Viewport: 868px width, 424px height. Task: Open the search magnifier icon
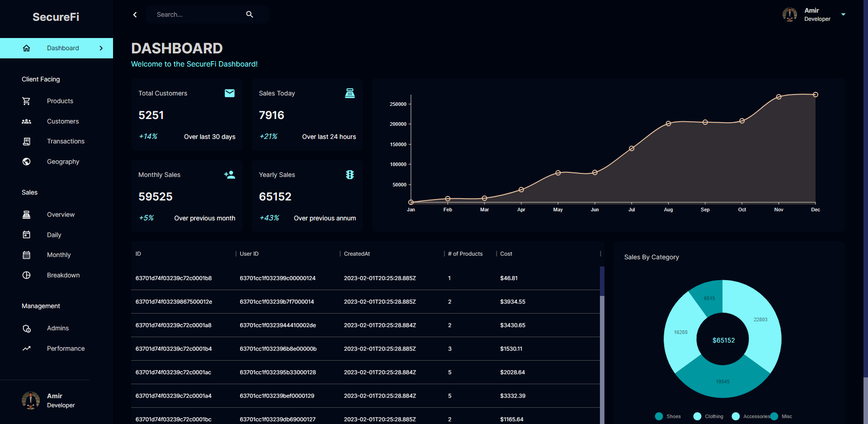click(x=250, y=14)
